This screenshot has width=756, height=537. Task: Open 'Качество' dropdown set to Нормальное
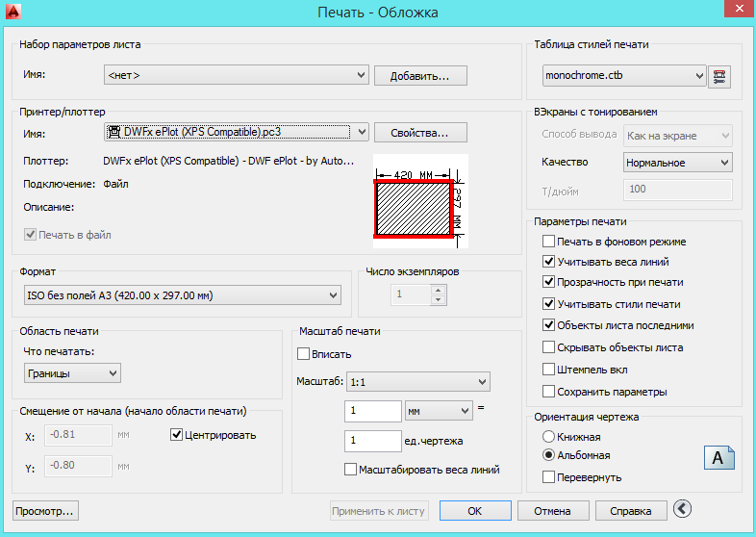point(677,163)
